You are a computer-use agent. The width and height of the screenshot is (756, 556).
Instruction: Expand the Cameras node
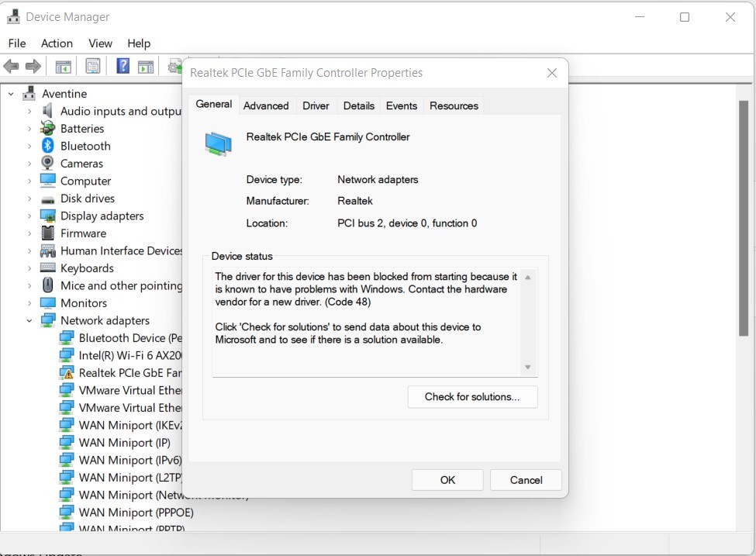pos(29,164)
